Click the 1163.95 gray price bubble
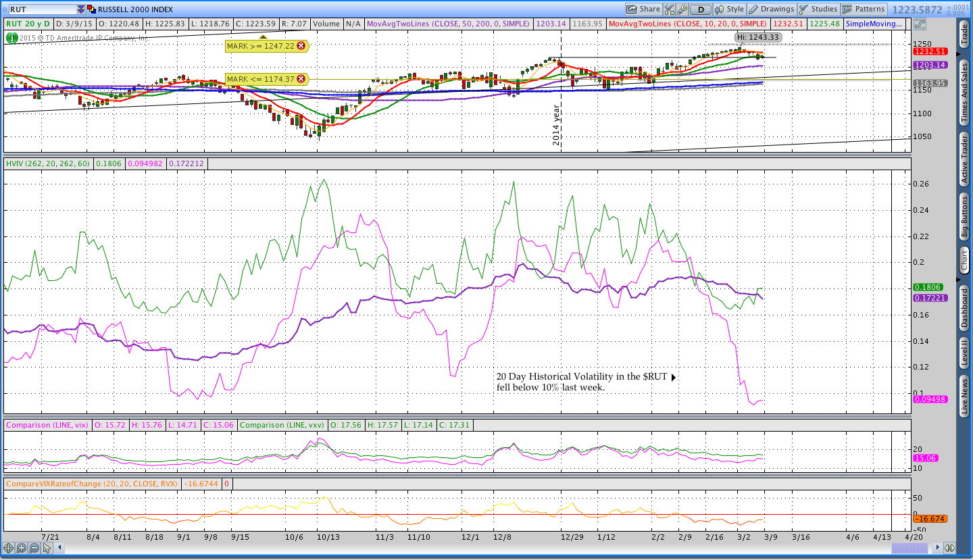This screenshot has width=973, height=560. point(930,83)
